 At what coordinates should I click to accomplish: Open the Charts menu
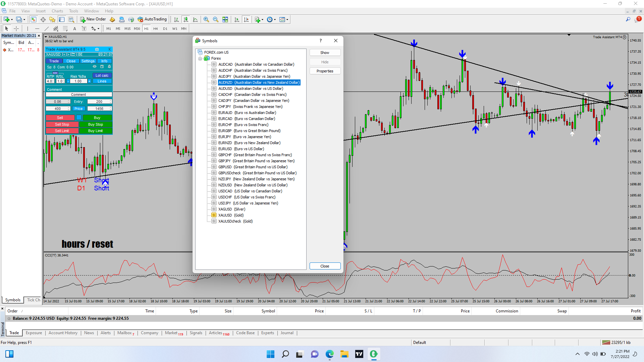point(57,11)
